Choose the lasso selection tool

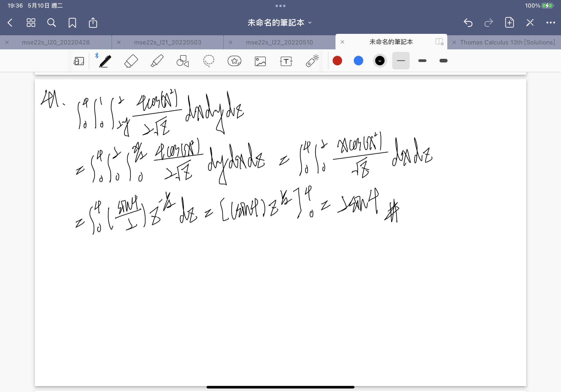click(x=208, y=61)
